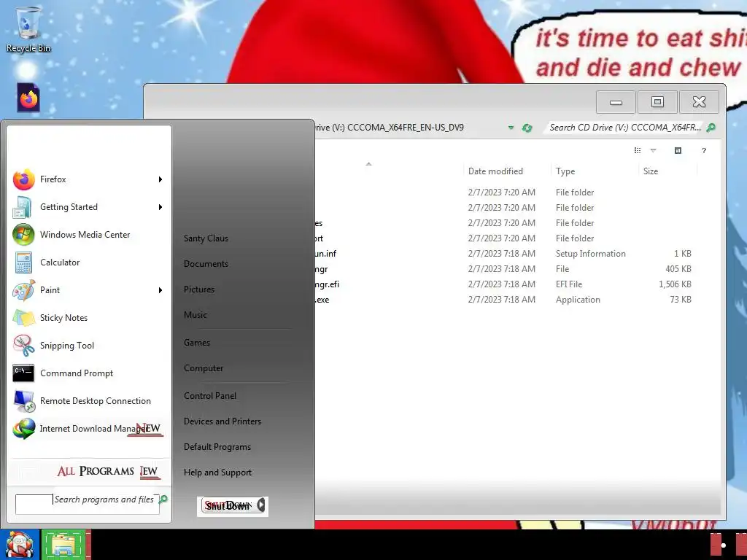The width and height of the screenshot is (747, 560).
Task: Open the view options dropdown arrow
Action: click(x=653, y=150)
